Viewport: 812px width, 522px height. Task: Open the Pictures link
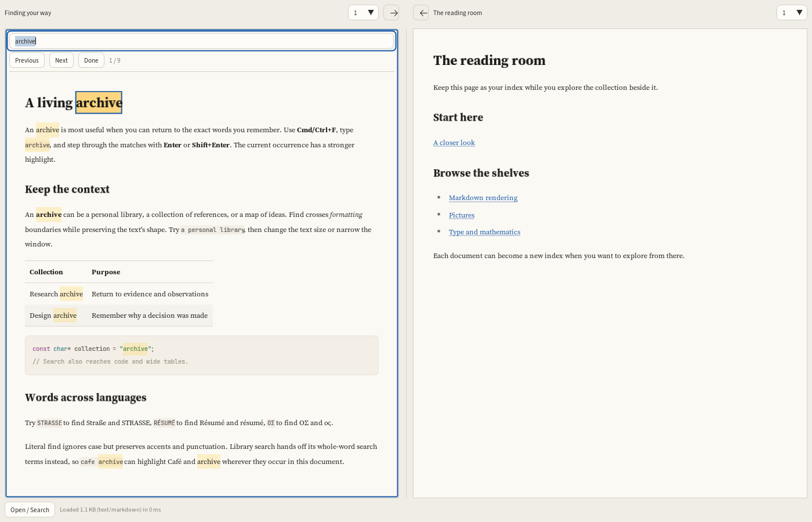point(462,215)
